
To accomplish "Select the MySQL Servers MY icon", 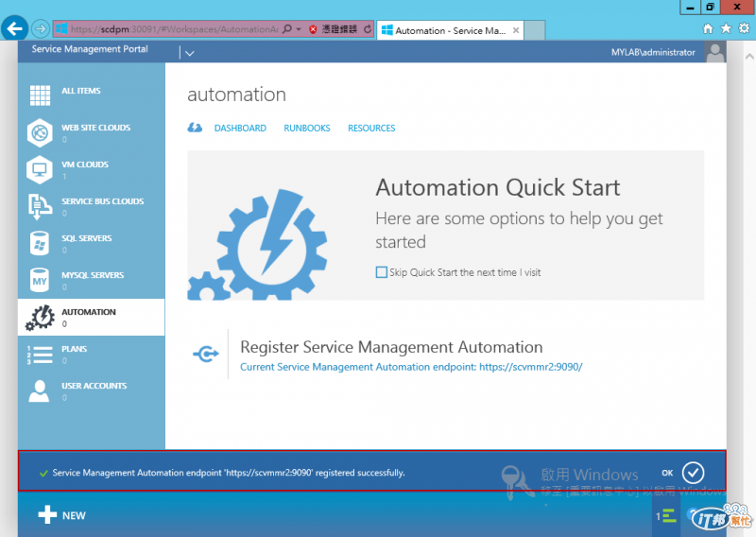I will [x=40, y=281].
